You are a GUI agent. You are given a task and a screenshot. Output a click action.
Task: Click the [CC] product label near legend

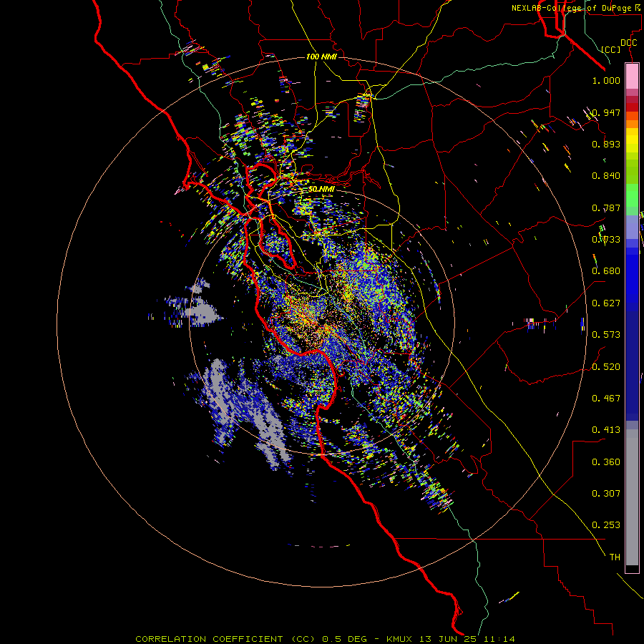tap(610, 49)
